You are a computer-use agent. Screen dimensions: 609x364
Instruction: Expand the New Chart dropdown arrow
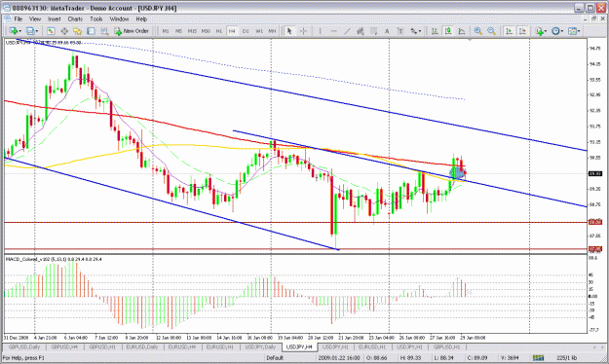[20, 31]
